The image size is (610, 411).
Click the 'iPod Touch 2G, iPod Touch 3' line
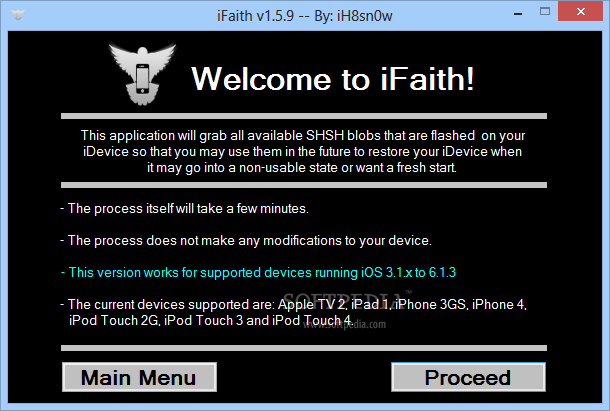[x=210, y=321]
